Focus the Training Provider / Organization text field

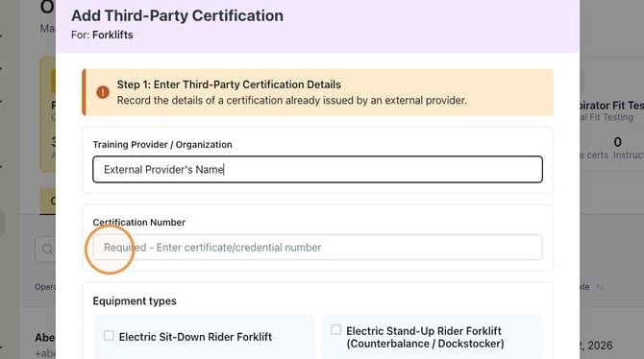[317, 170]
